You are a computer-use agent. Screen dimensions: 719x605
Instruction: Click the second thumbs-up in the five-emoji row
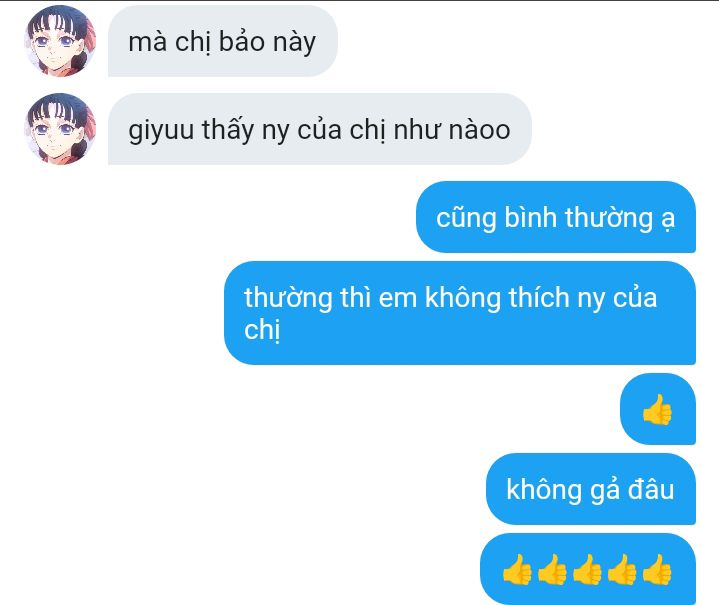coord(552,570)
